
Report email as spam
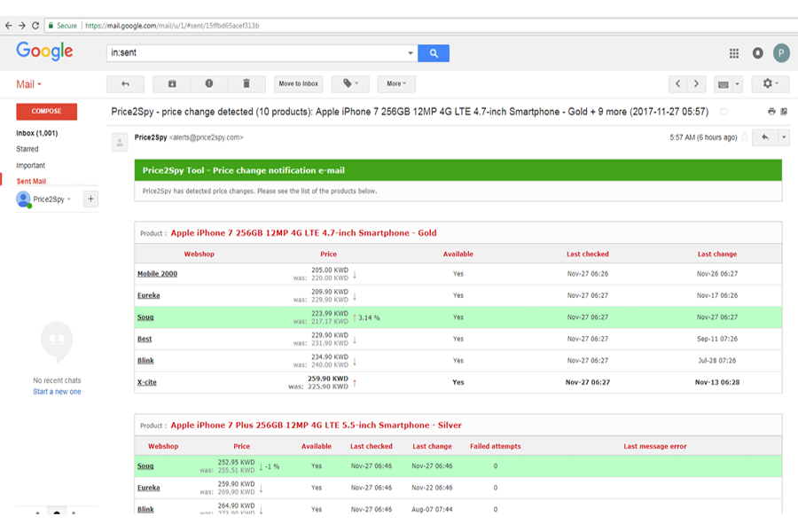[x=209, y=84]
